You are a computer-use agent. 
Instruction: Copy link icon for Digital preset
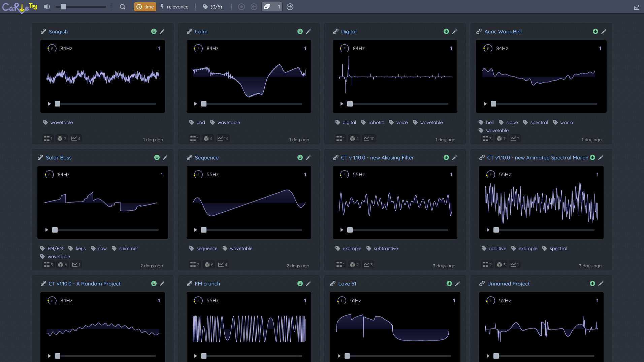coord(335,31)
